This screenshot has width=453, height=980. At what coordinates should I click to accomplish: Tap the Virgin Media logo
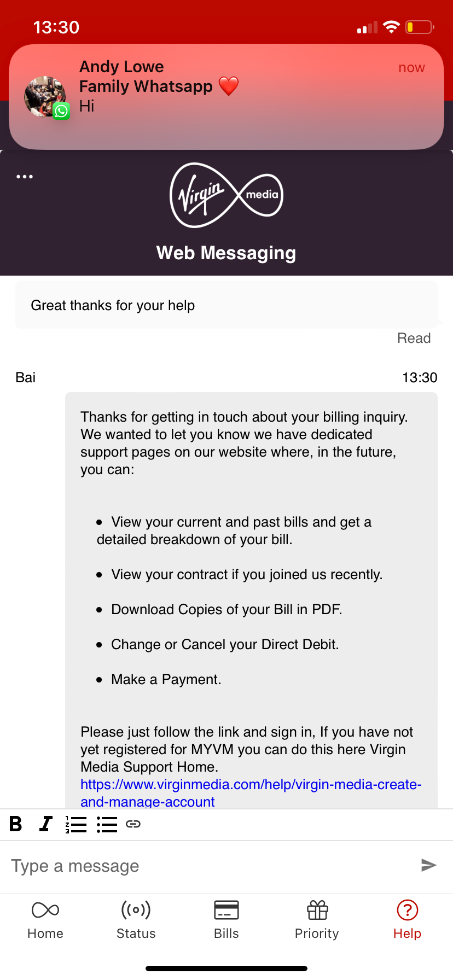[226, 195]
